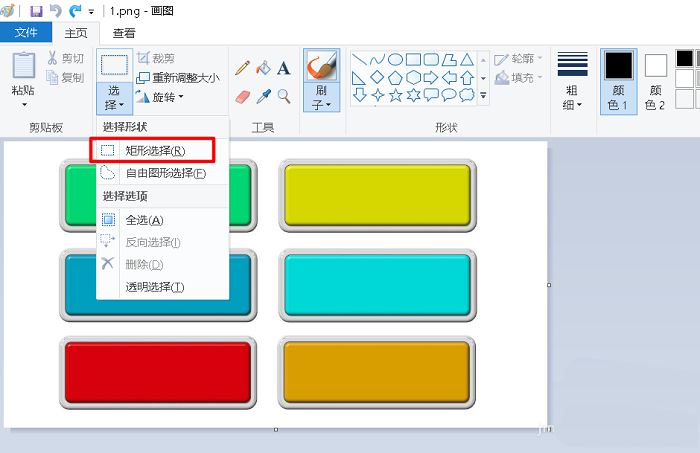Click 重新调整大小 resize button
Image resolution: width=700 pixels, height=453 pixels.
tap(178, 78)
